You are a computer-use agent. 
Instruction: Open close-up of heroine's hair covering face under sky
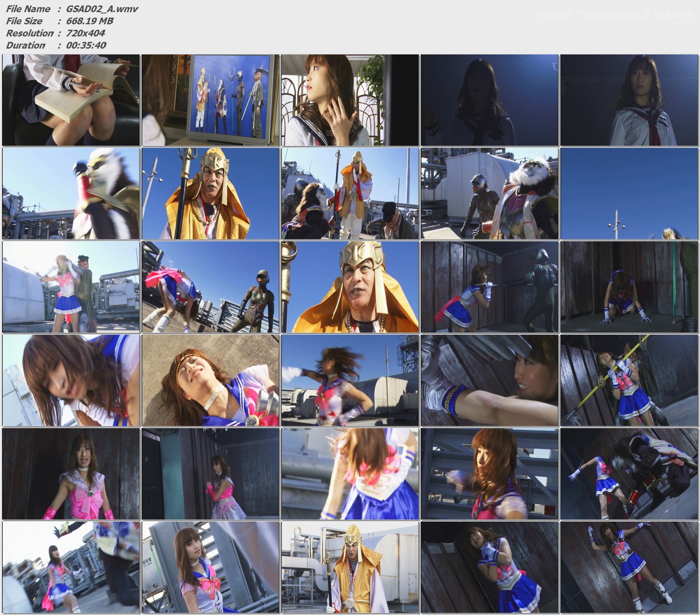pyautogui.click(x=71, y=380)
